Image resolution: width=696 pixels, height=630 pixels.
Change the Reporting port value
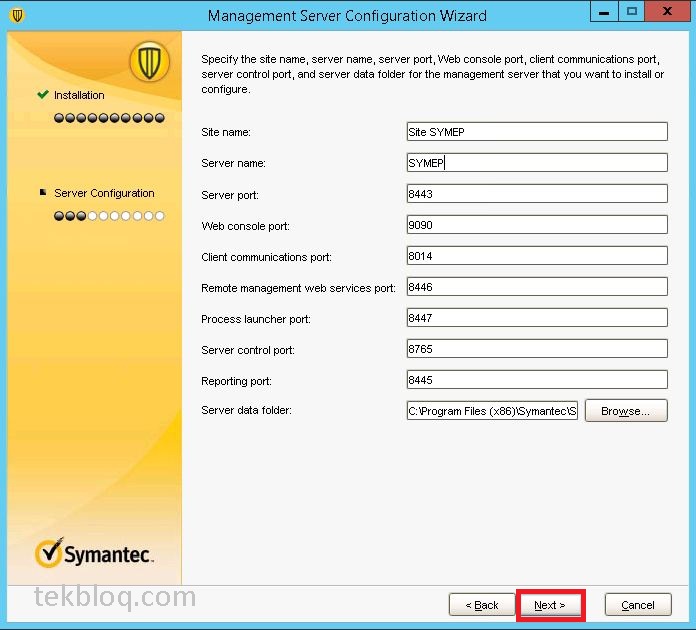click(537, 380)
